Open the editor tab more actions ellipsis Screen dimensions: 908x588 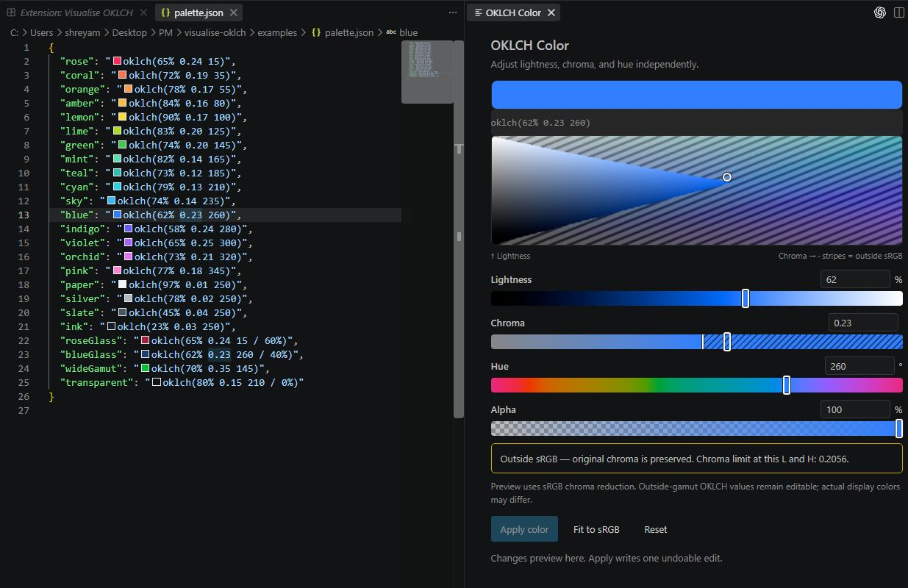click(x=453, y=12)
